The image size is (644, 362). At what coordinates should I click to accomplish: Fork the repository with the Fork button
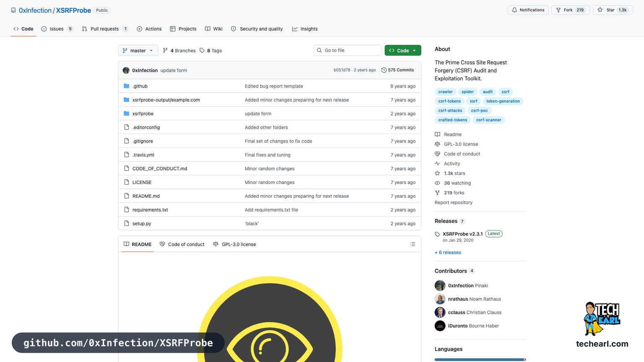pos(571,10)
